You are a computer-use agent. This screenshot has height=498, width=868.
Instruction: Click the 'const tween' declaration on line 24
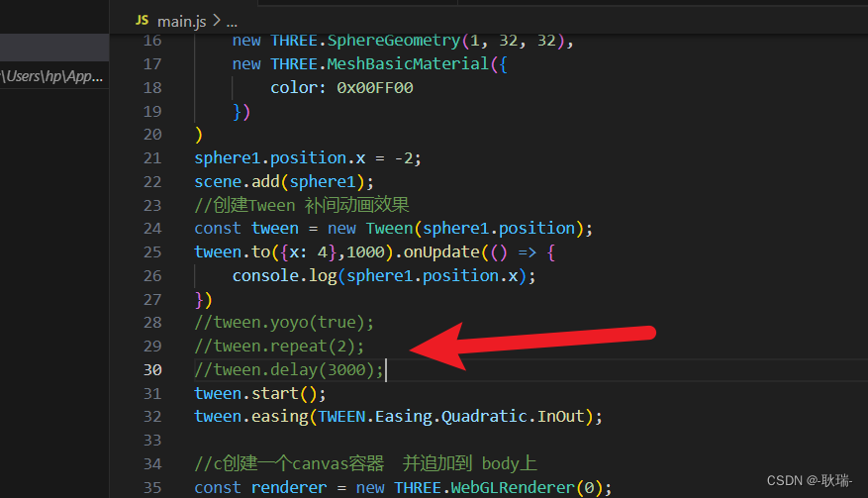coord(246,229)
